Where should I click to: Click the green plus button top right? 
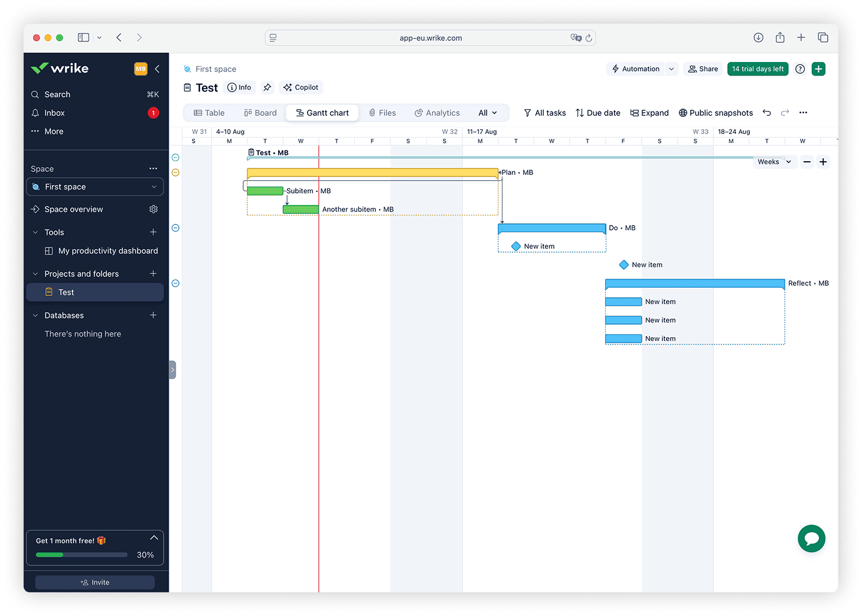[x=818, y=69]
